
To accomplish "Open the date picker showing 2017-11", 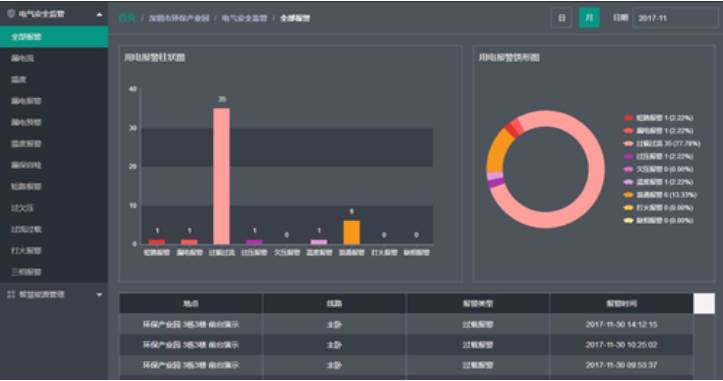I will 675,18.
